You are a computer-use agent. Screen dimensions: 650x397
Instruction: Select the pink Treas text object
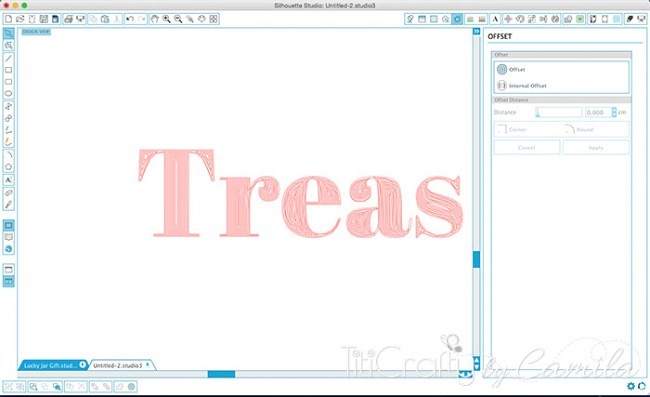pyautogui.click(x=301, y=194)
